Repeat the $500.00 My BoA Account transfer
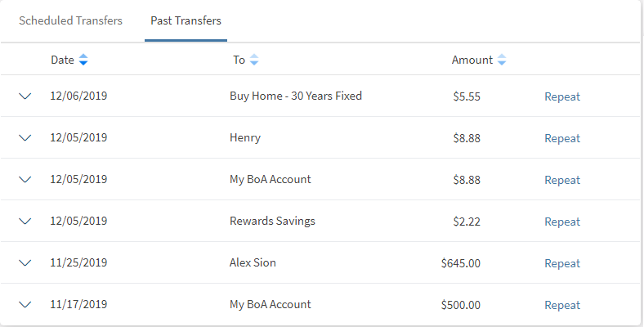The height and width of the screenshot is (327, 644). pos(562,305)
